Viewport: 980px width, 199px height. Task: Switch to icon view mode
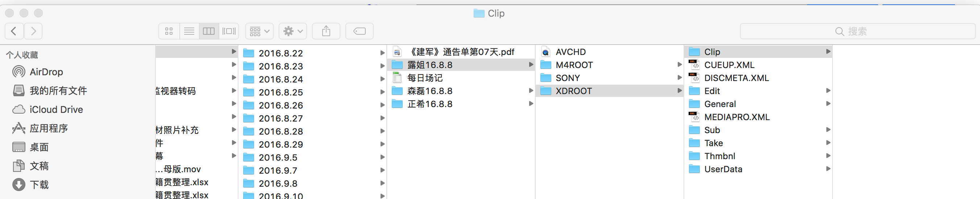169,31
